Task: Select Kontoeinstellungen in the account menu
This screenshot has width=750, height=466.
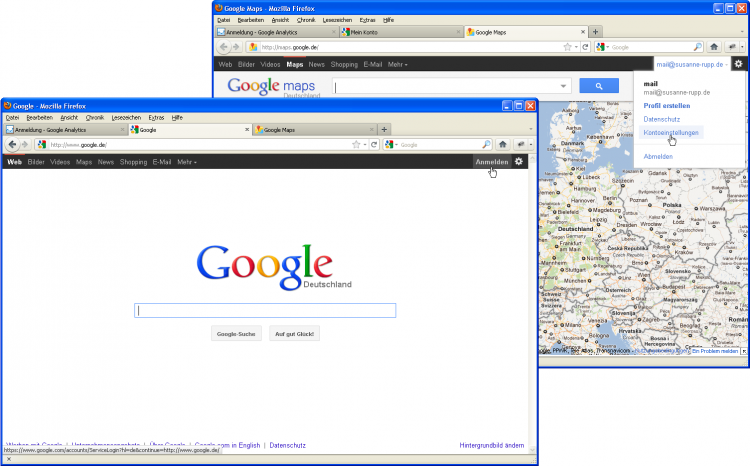Action: (672, 131)
